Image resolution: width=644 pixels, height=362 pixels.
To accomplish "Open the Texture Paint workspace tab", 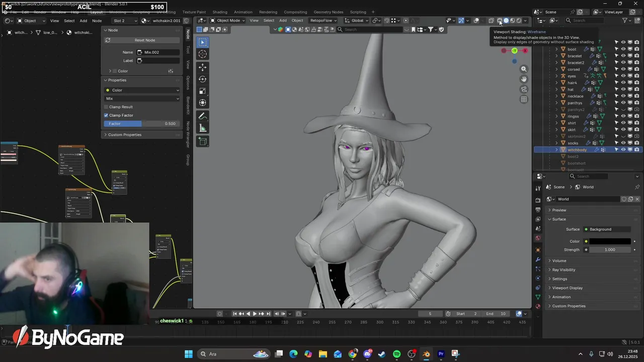I will [x=194, y=12].
